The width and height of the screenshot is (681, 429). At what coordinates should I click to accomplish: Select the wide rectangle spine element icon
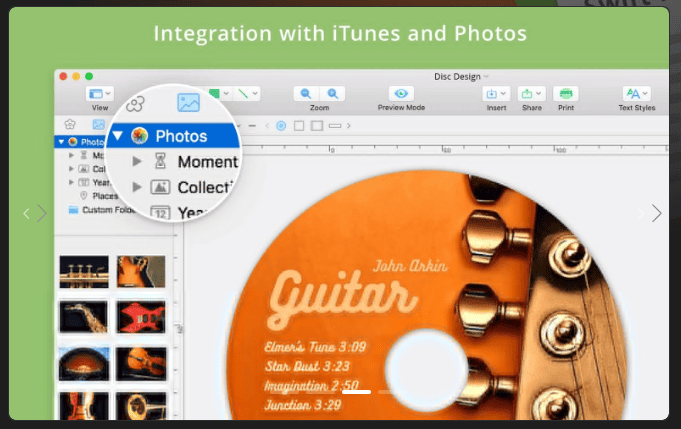(x=335, y=126)
